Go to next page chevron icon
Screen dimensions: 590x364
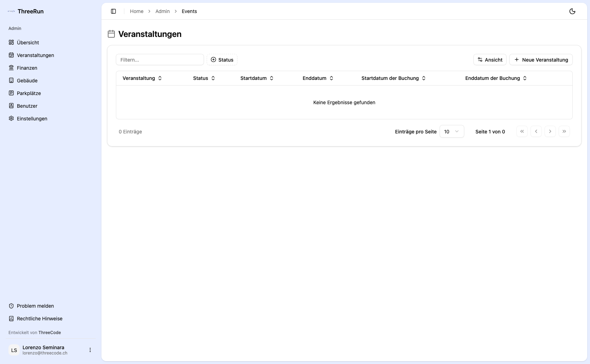click(x=550, y=131)
